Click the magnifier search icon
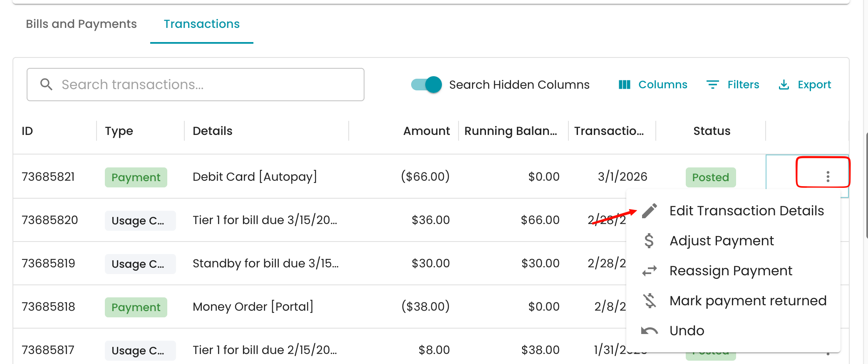 click(x=46, y=85)
